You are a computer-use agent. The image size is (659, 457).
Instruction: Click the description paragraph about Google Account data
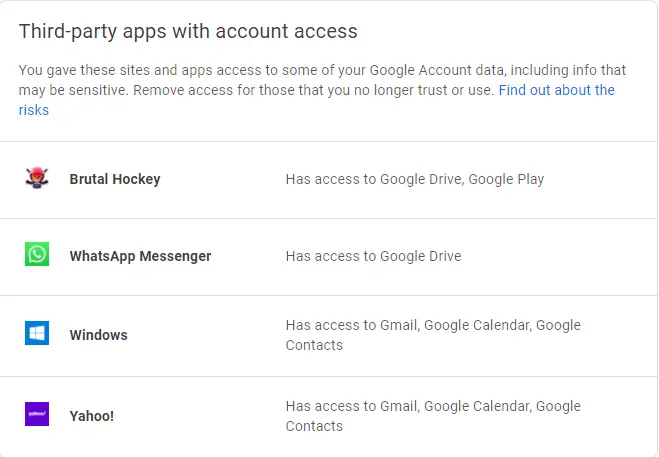click(x=322, y=90)
